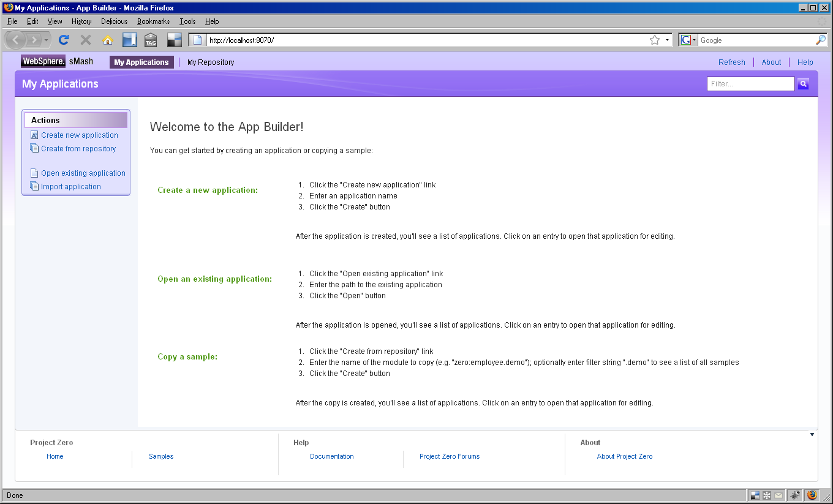This screenshot has height=504, width=833.
Task: Click the Stop loading X icon
Action: pyautogui.click(x=86, y=40)
